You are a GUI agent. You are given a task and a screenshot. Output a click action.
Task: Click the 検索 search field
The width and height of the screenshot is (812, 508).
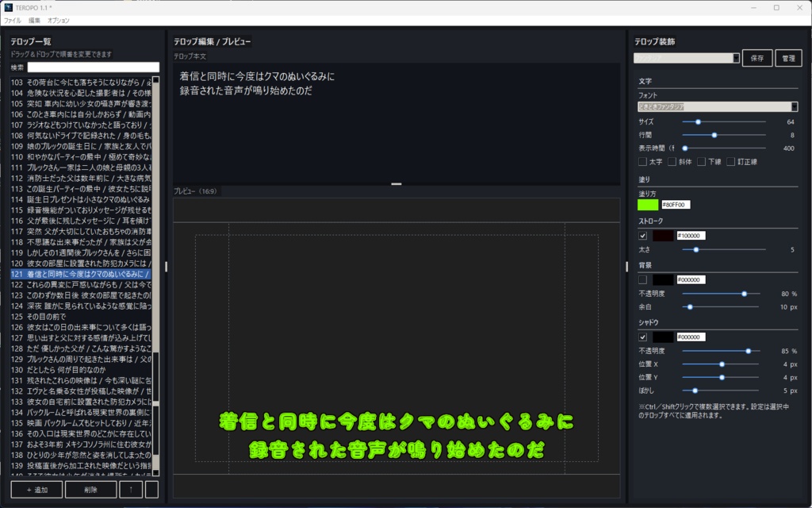click(94, 67)
